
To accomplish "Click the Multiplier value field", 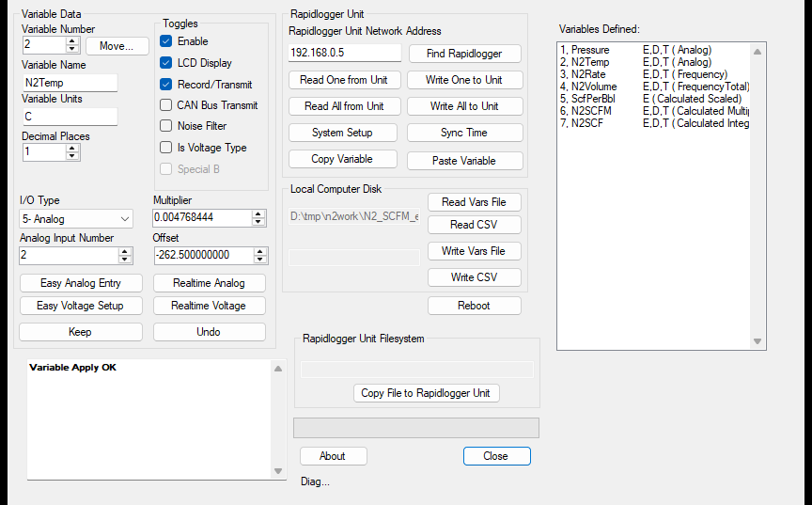I will point(202,217).
